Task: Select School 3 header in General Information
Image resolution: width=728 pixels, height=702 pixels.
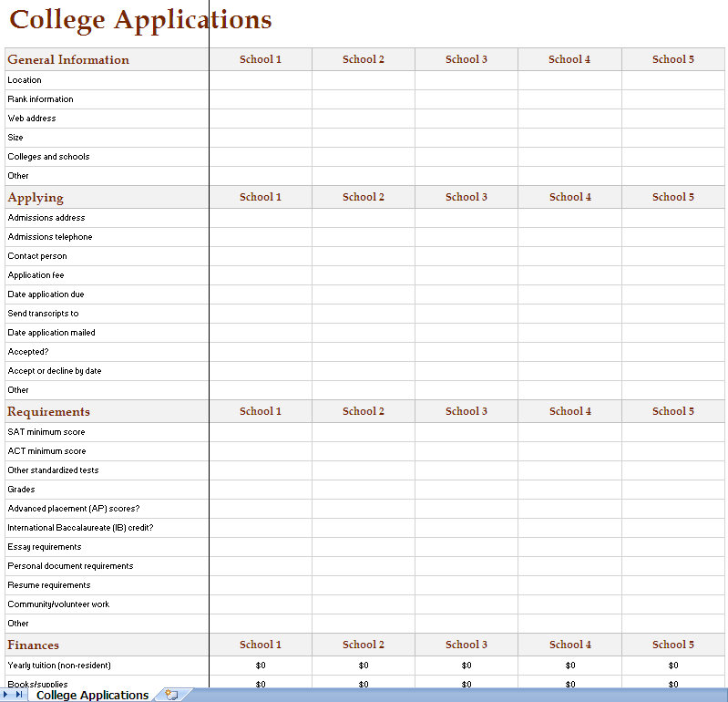Action: click(467, 59)
